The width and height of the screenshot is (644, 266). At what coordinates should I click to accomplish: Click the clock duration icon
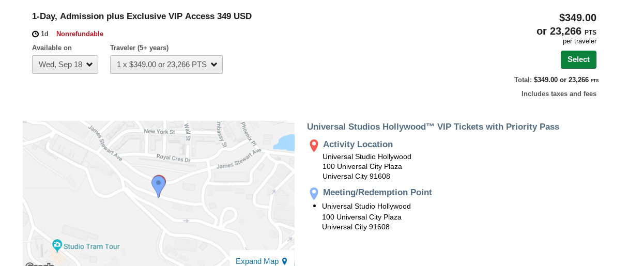[36, 34]
